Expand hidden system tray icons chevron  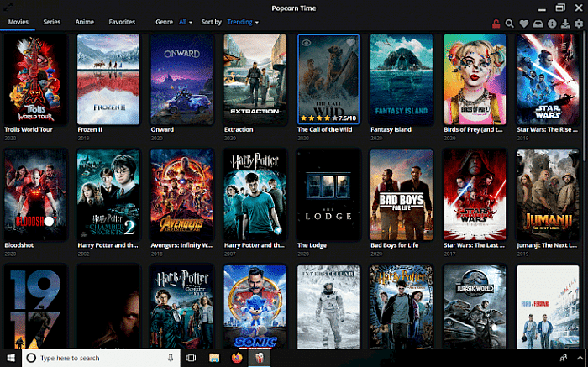pos(580,358)
